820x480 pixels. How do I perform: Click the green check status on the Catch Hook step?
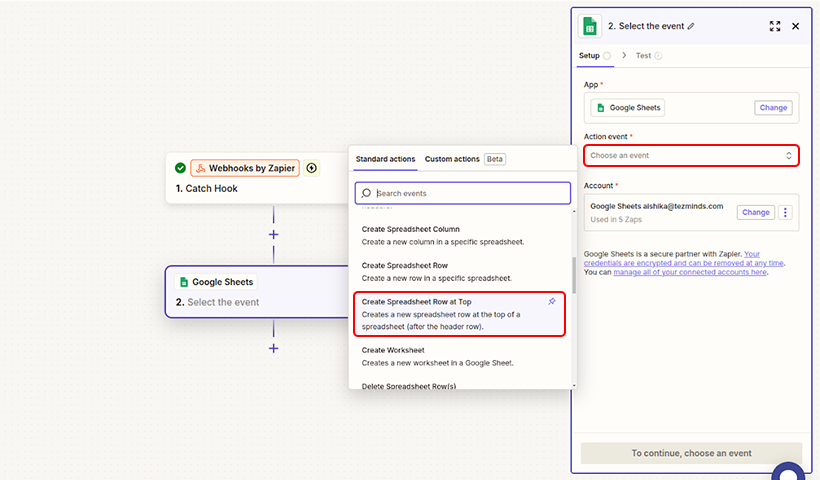tap(180, 168)
